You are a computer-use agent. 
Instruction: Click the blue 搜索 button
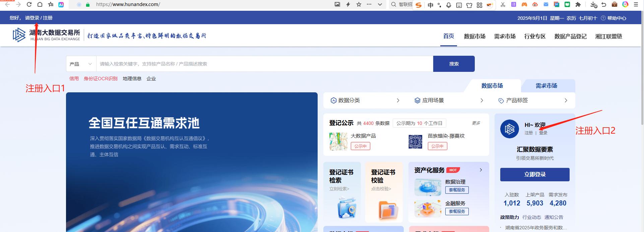point(454,64)
